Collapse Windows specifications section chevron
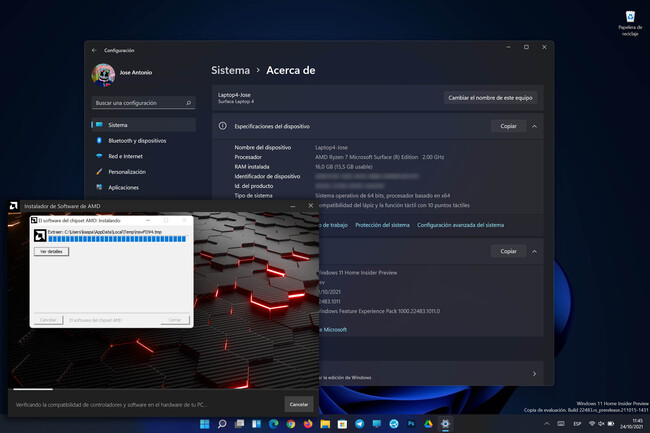The image size is (650, 433). pos(534,251)
